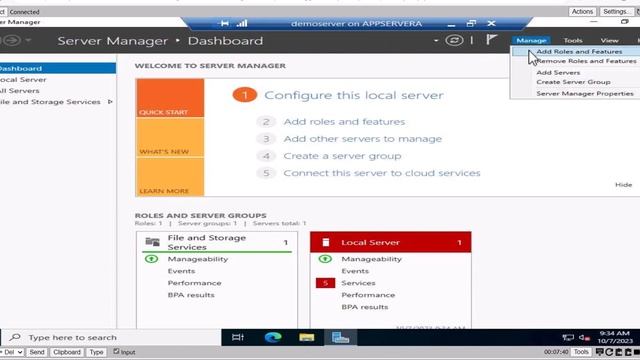The width and height of the screenshot is (640, 360).
Task: Click the refresh dashboard icon
Action: 454,40
